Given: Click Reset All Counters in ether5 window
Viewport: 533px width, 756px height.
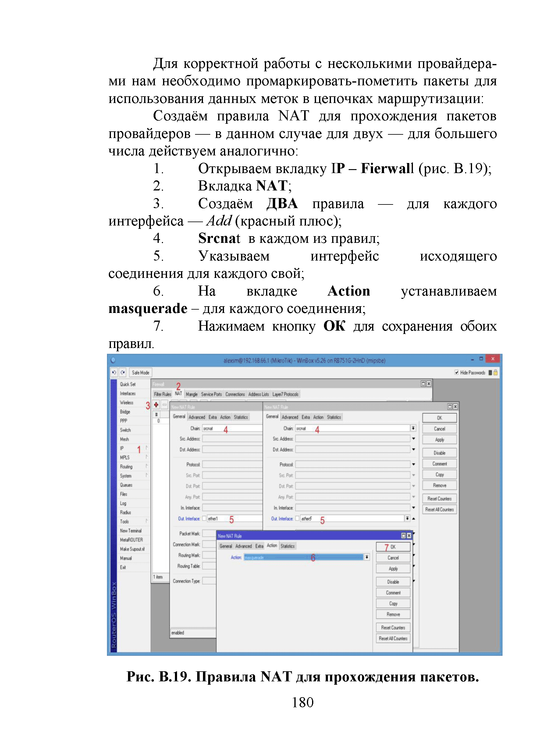Looking at the screenshot, I should [x=439, y=509].
